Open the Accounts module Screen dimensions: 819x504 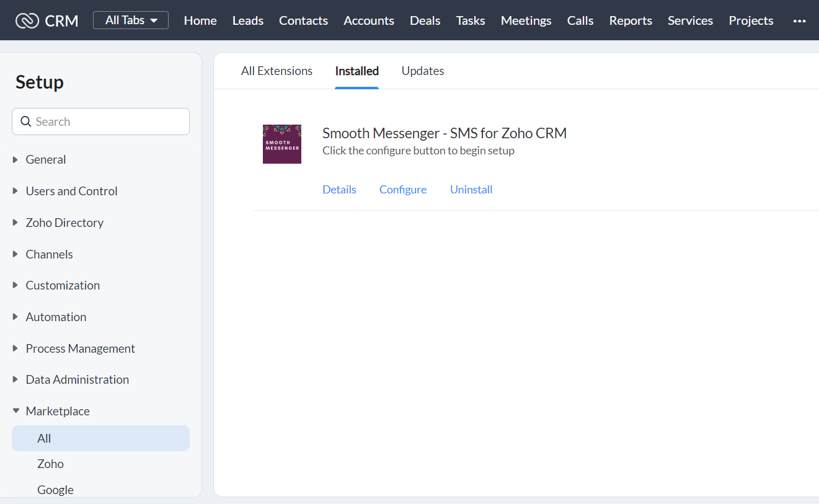pos(369,20)
